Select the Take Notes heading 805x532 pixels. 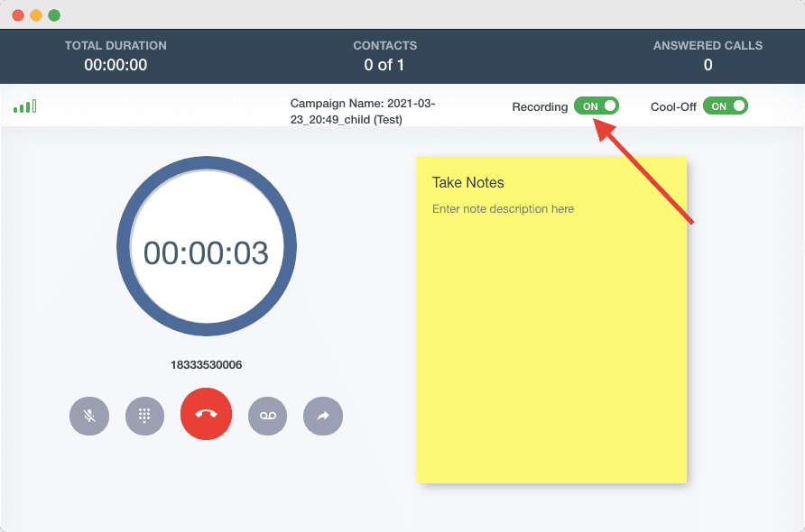click(x=468, y=183)
